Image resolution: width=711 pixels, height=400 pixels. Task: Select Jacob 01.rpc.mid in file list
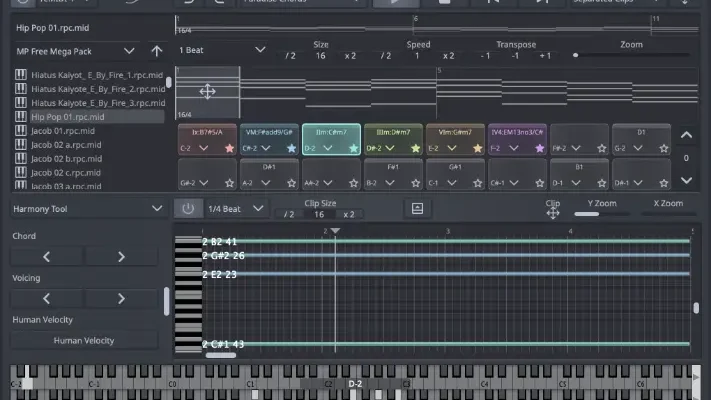click(63, 131)
